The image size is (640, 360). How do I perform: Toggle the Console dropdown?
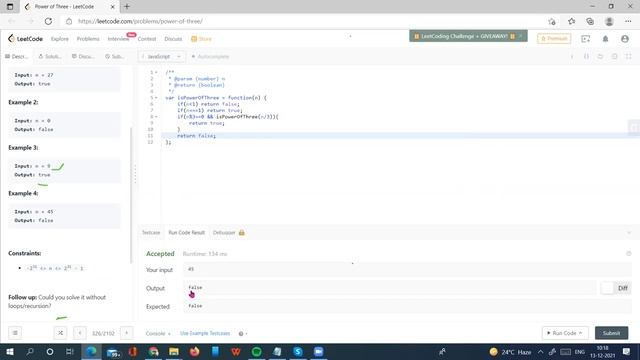158,333
